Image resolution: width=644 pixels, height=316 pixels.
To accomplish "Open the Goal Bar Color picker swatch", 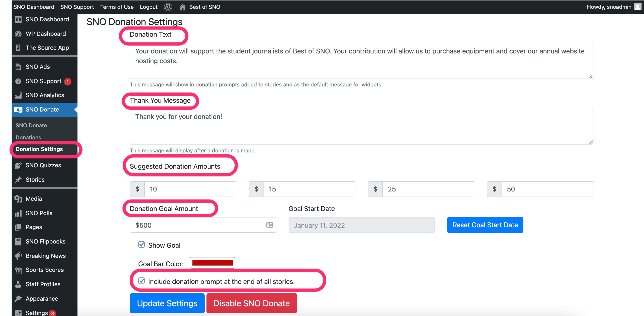I will pyautogui.click(x=213, y=263).
